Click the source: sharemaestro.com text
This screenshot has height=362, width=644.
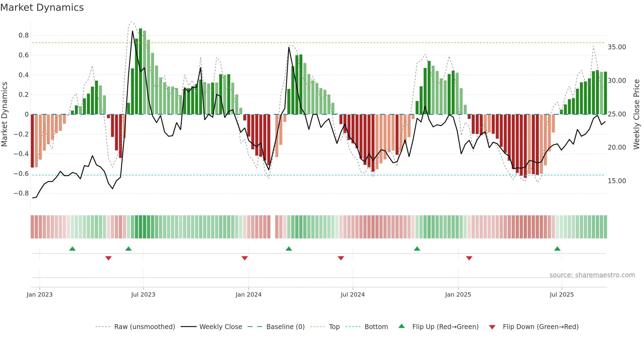pos(592,275)
